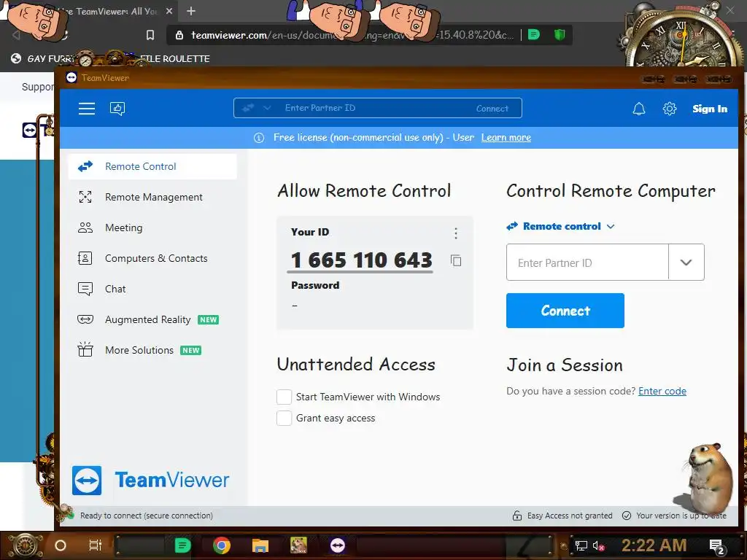This screenshot has height=560, width=747.
Task: Click the green note extension icon in browser
Action: [534, 35]
